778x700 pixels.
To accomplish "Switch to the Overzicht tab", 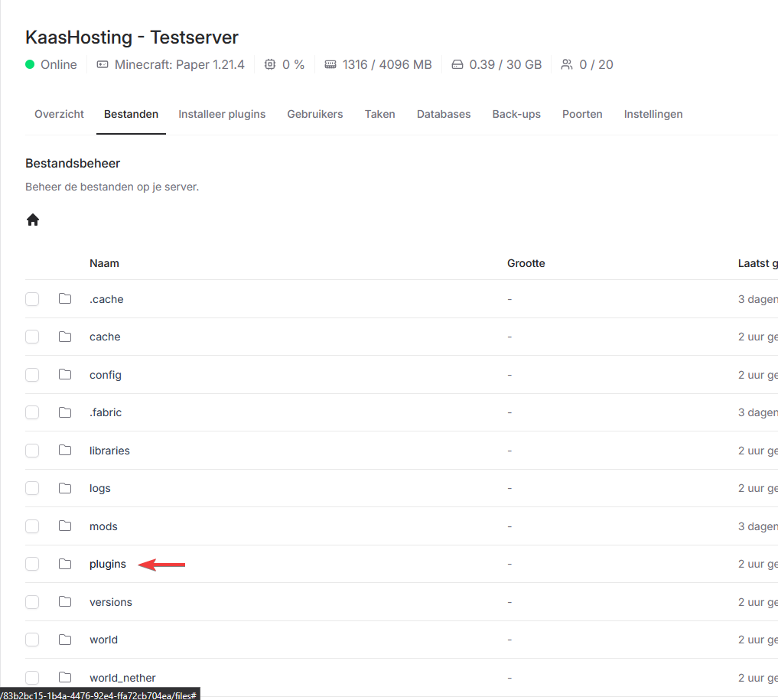I will [59, 114].
